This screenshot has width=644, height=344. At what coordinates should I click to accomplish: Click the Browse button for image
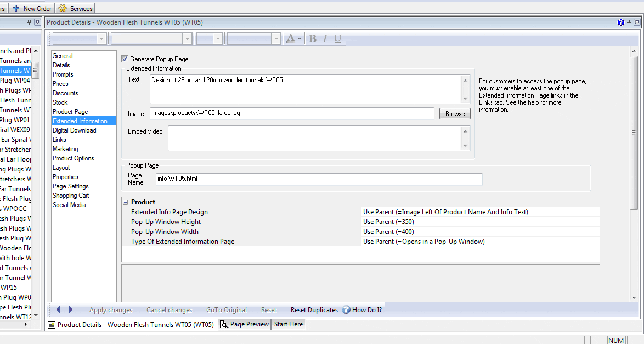point(455,114)
